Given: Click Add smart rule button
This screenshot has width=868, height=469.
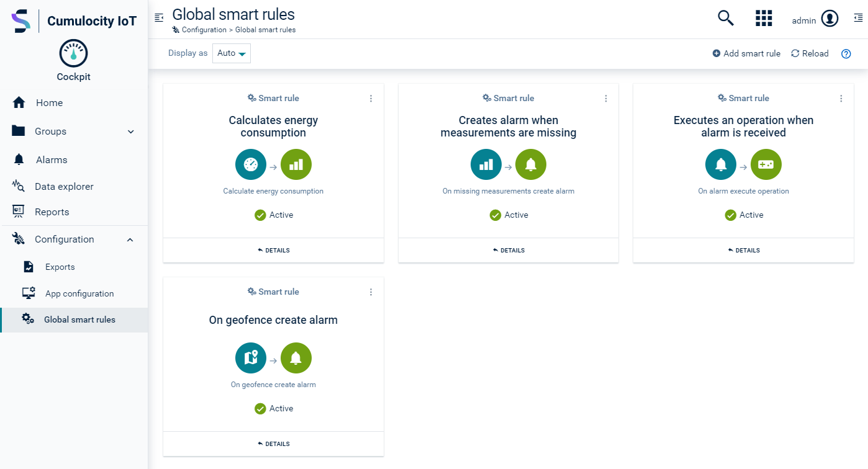Looking at the screenshot, I should point(746,54).
